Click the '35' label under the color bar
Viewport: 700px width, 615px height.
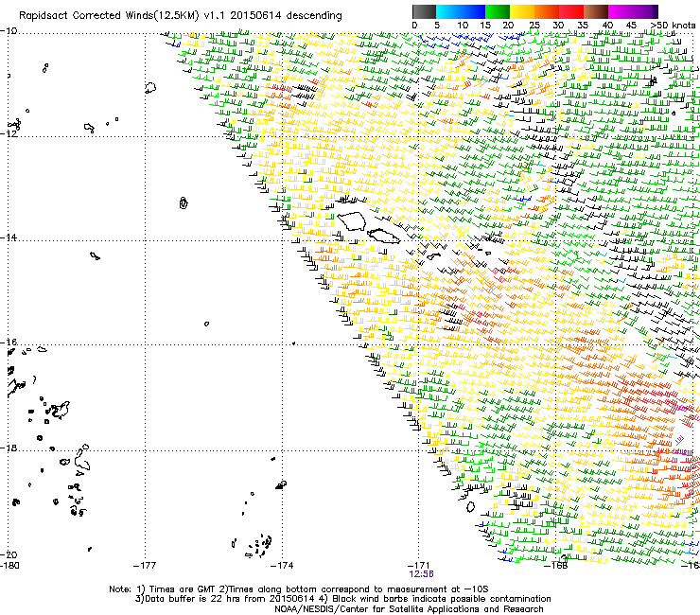[x=583, y=26]
